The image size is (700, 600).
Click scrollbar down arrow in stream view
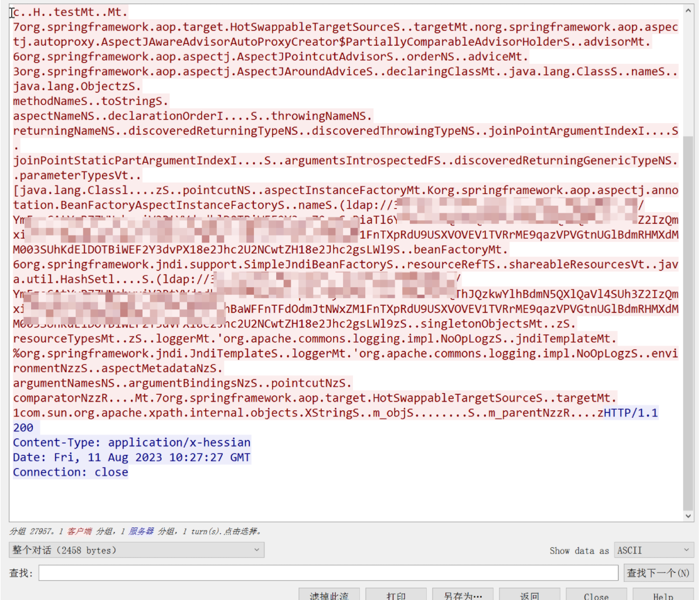tap(688, 516)
